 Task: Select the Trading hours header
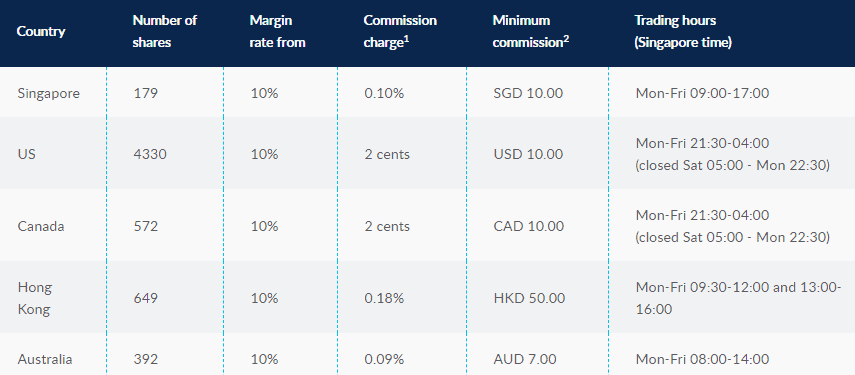(x=683, y=32)
